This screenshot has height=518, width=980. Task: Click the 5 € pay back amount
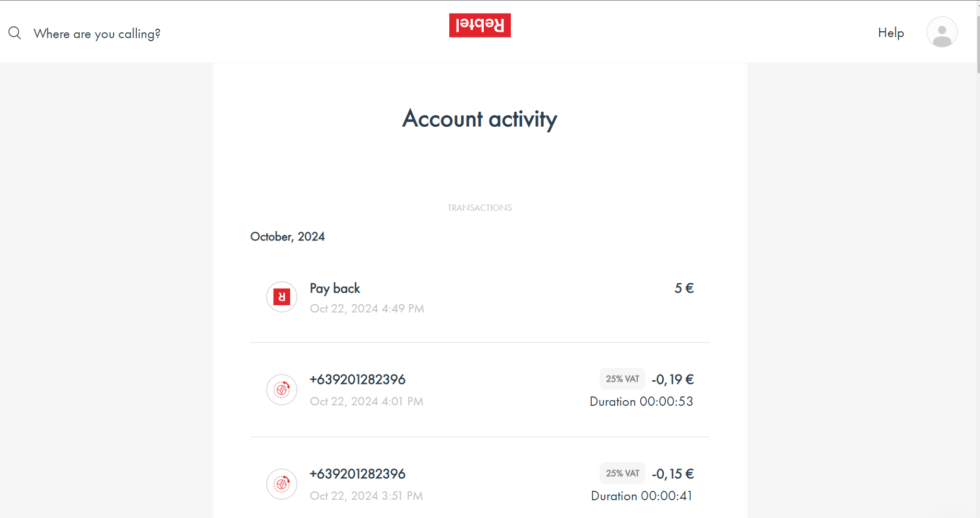coord(684,288)
